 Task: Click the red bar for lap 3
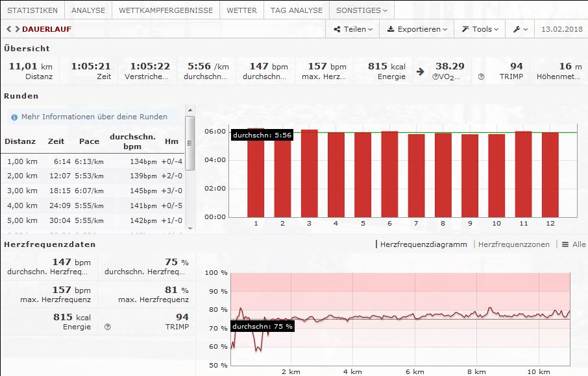(x=310, y=173)
